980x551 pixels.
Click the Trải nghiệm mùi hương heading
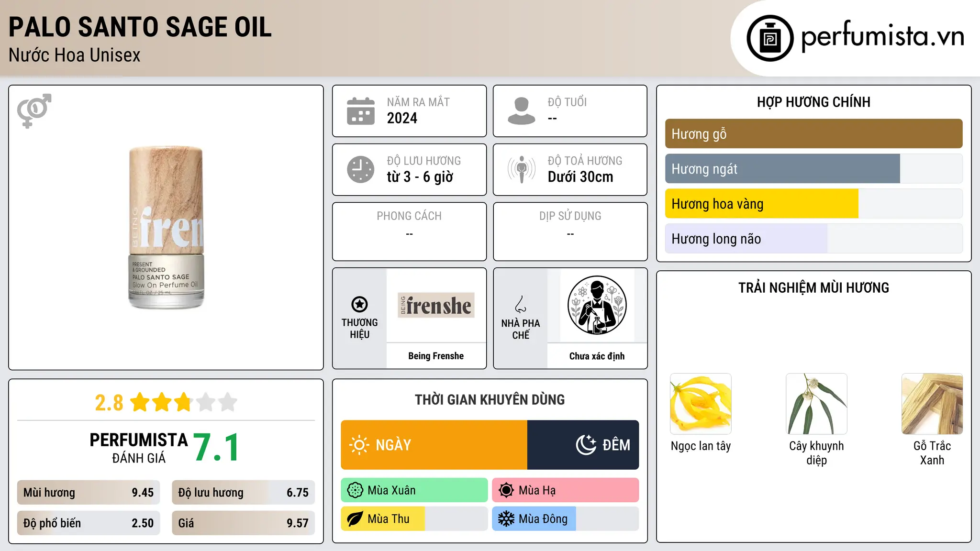pos(813,287)
